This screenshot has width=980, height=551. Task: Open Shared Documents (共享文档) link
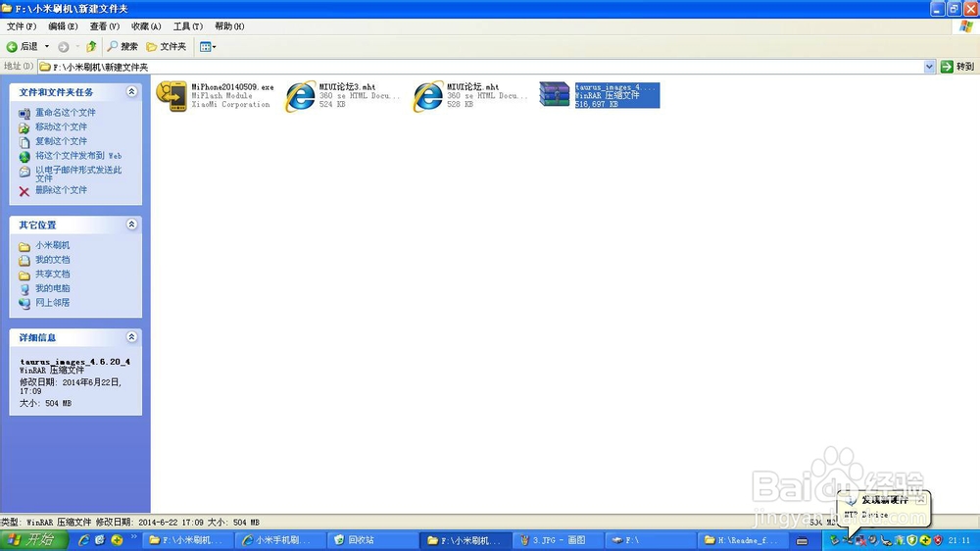click(53, 274)
